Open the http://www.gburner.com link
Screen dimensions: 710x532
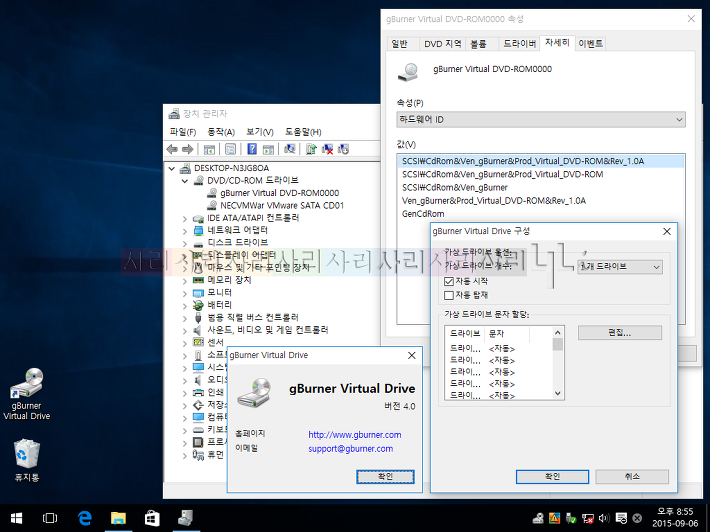355,435
